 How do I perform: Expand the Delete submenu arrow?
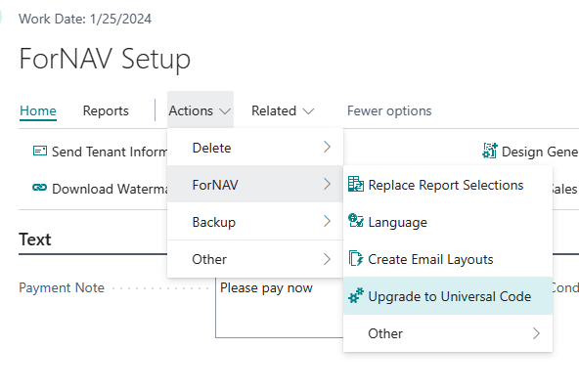coord(327,147)
